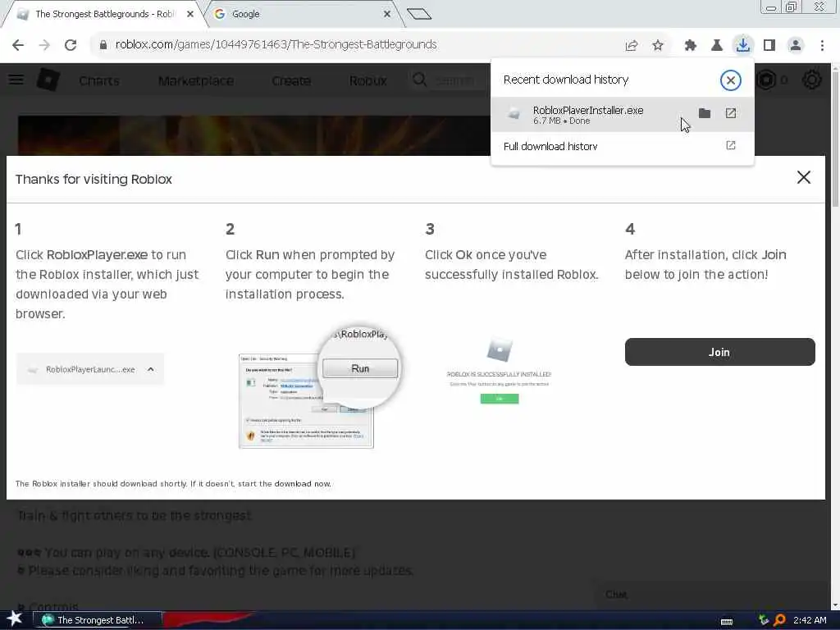Reload the Roblox page
This screenshot has width=840, height=630.
[71, 45]
